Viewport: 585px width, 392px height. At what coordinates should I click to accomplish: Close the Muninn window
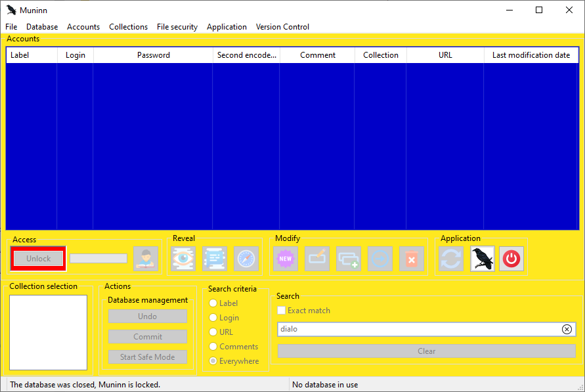coord(569,10)
